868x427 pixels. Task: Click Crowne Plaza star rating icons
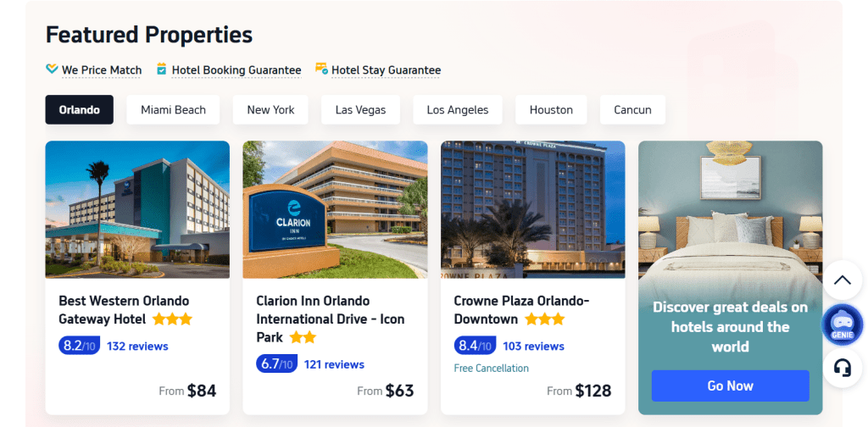[544, 319]
